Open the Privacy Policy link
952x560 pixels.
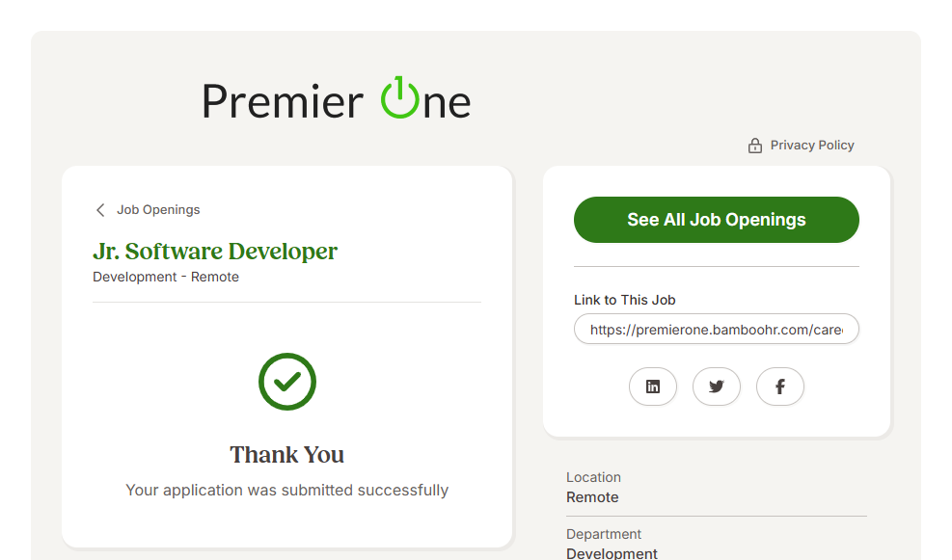tap(812, 146)
